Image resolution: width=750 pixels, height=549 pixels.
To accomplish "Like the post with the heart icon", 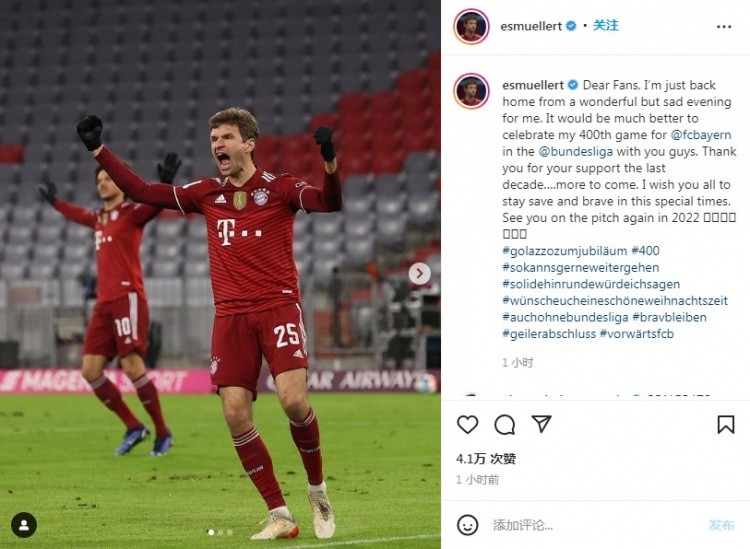I will tap(467, 424).
